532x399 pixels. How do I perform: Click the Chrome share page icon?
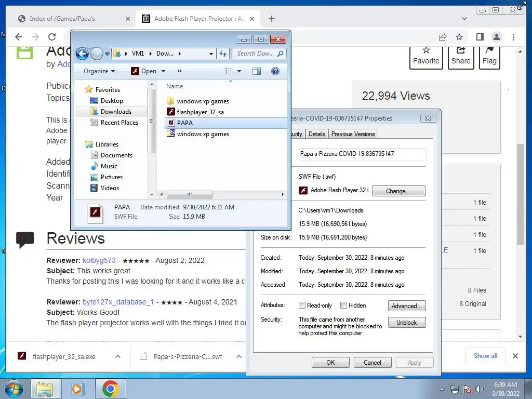click(443, 37)
